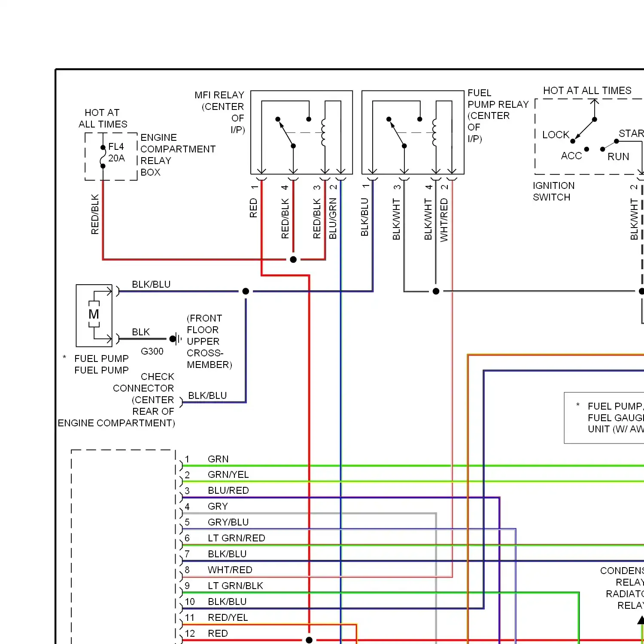
Task: Click the LOCK position on ignition switch
Action: pos(556,135)
